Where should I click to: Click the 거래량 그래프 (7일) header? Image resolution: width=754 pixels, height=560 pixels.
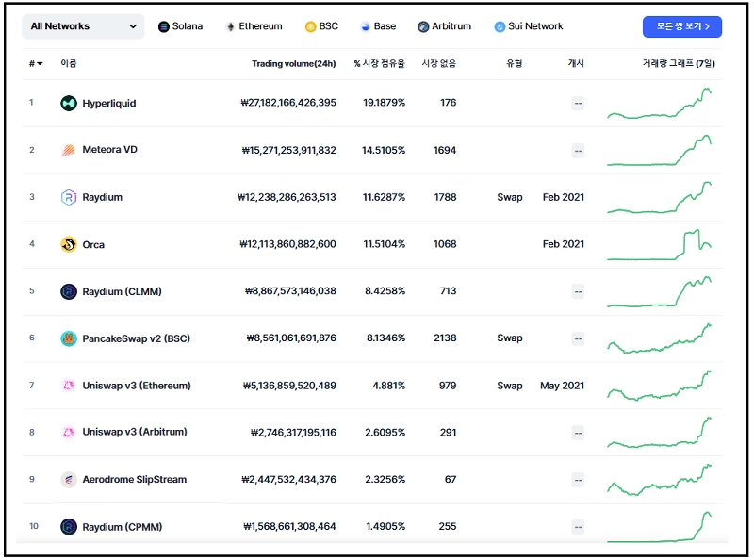click(679, 63)
